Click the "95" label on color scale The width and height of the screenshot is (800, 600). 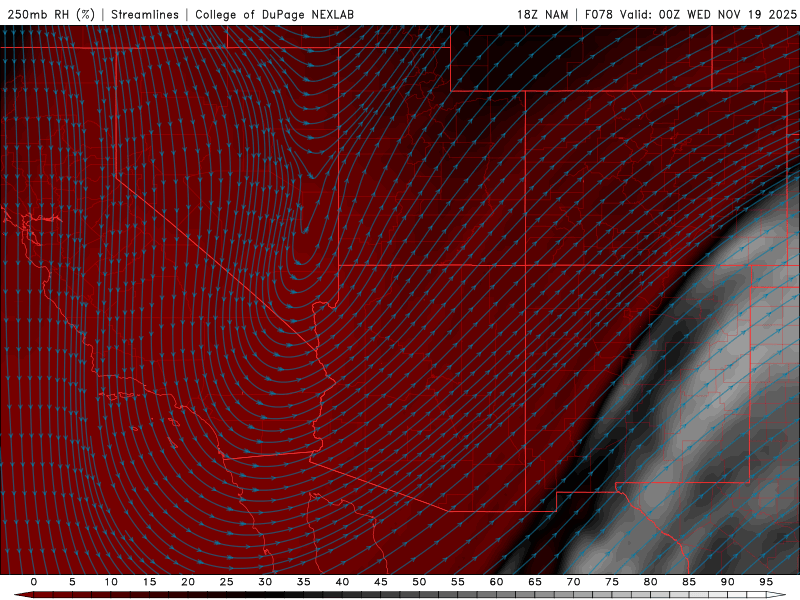click(766, 582)
